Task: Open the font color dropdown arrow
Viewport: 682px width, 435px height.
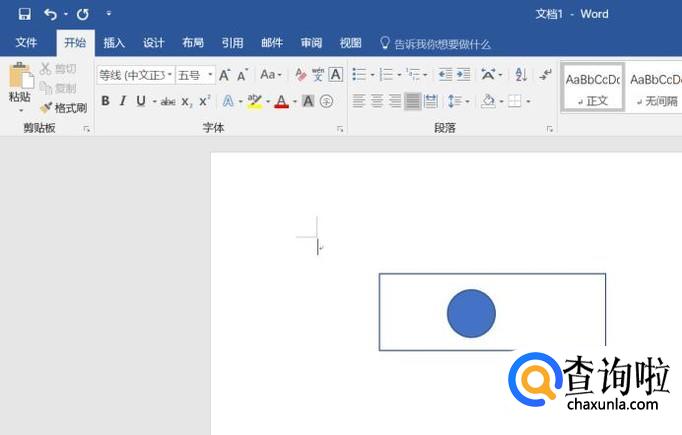Action: [x=294, y=102]
